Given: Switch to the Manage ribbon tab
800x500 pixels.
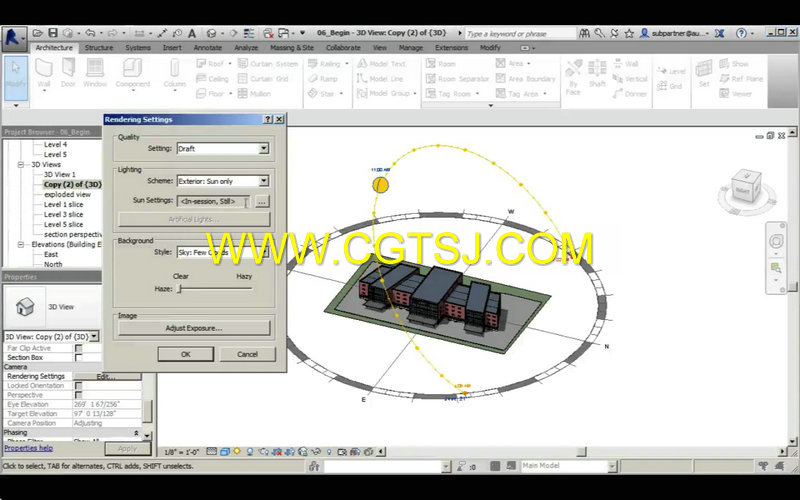Looking at the screenshot, I should (411, 47).
